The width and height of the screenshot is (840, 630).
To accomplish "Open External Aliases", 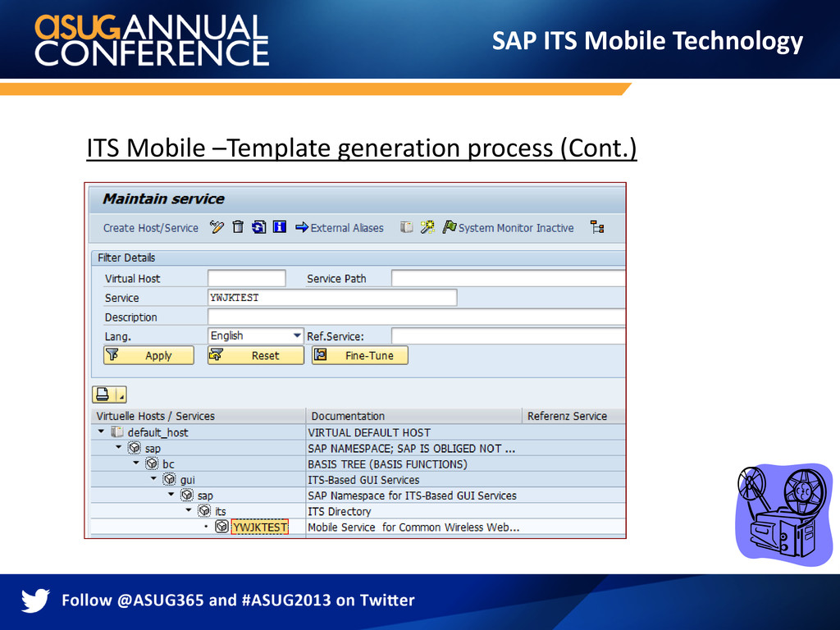I will [340, 228].
